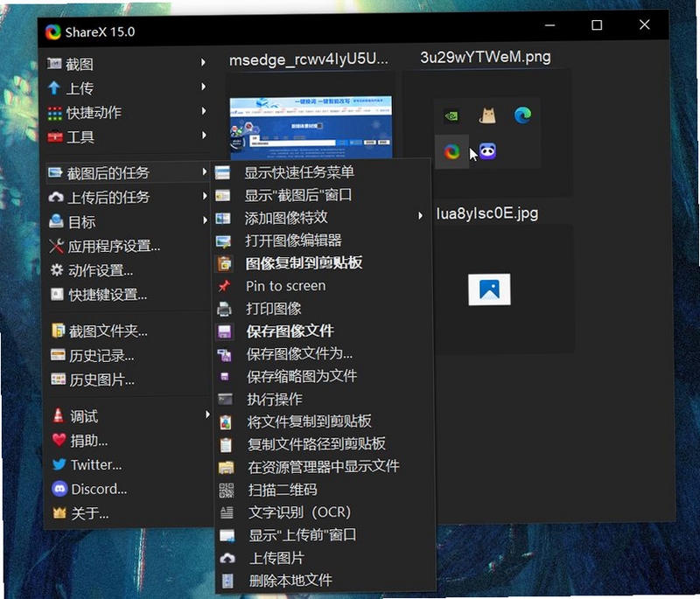Image resolution: width=700 pixels, height=599 pixels.
Task: Click the 截图文件夹 folder icon
Action: click(58, 331)
